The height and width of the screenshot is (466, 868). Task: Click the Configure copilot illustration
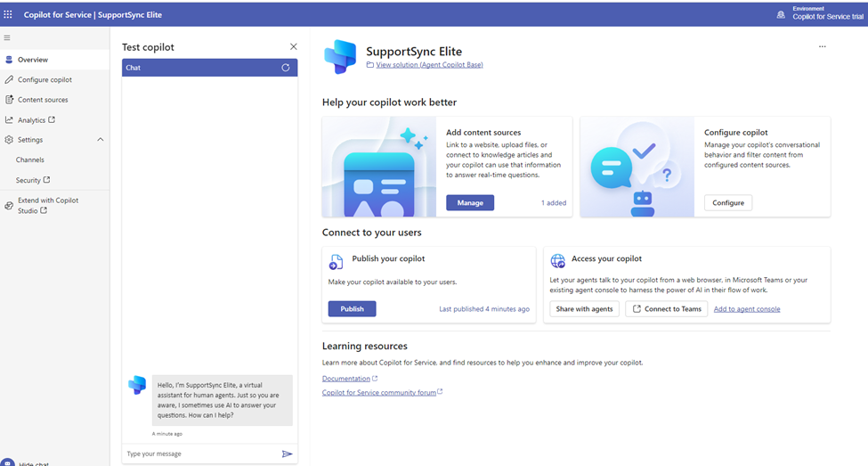click(x=637, y=167)
